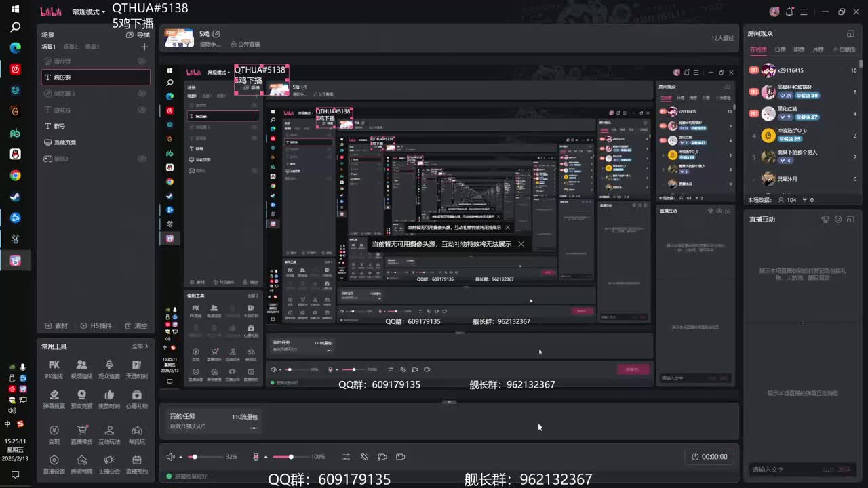Viewport: 868px width, 488px height.
Task: Open 房间管理 room management
Action: [x=81, y=464]
